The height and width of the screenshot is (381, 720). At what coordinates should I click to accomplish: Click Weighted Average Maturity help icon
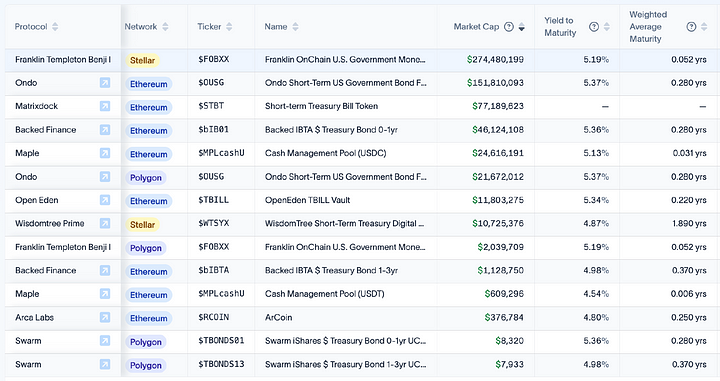pyautogui.click(x=691, y=27)
